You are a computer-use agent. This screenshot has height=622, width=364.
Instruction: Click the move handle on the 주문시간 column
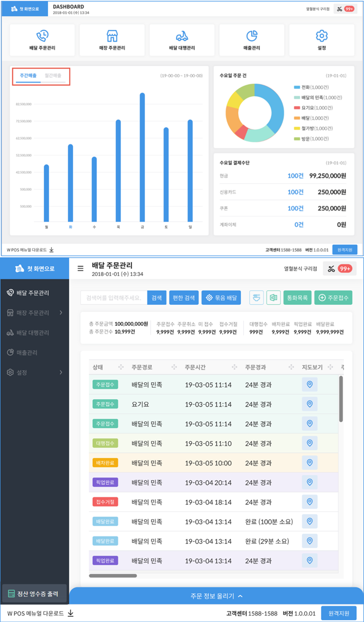235,367
